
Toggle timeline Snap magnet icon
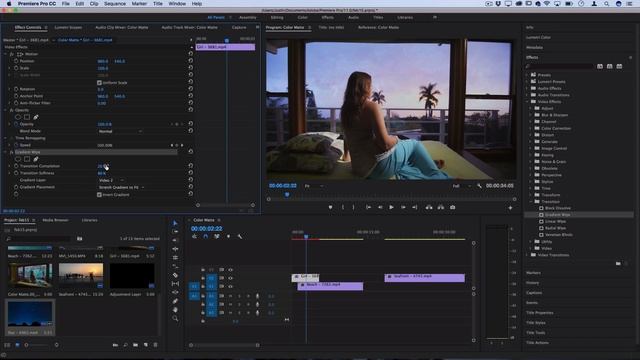[205, 236]
